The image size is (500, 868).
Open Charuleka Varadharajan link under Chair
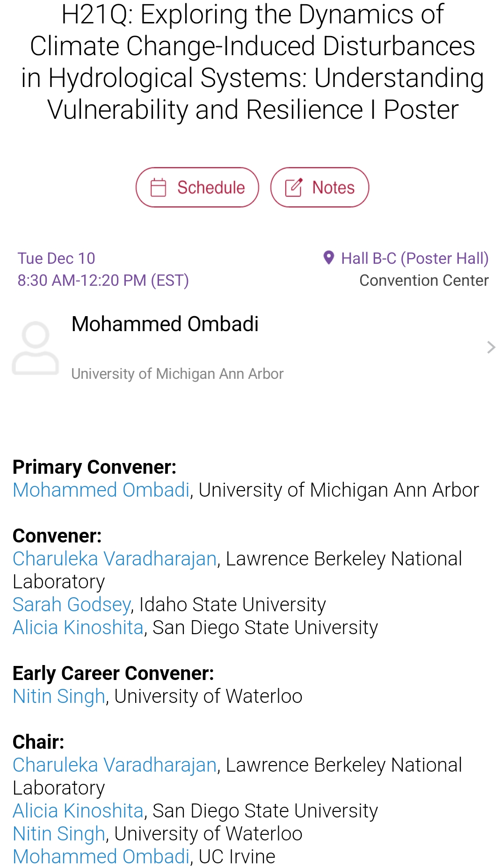(x=115, y=765)
